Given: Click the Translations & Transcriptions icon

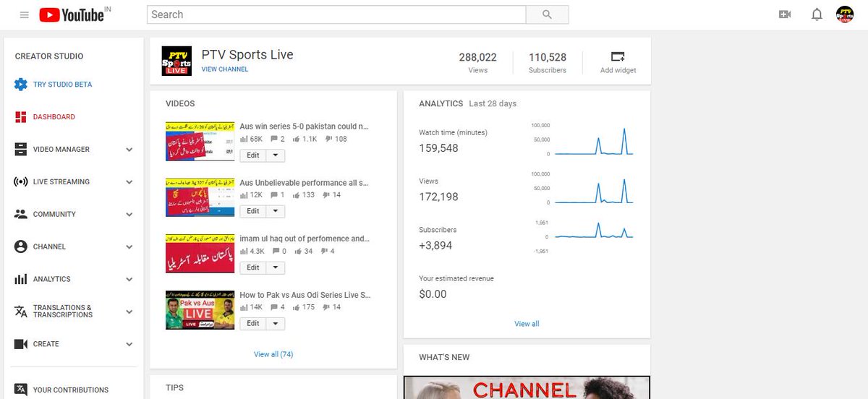Looking at the screenshot, I should [x=21, y=312].
